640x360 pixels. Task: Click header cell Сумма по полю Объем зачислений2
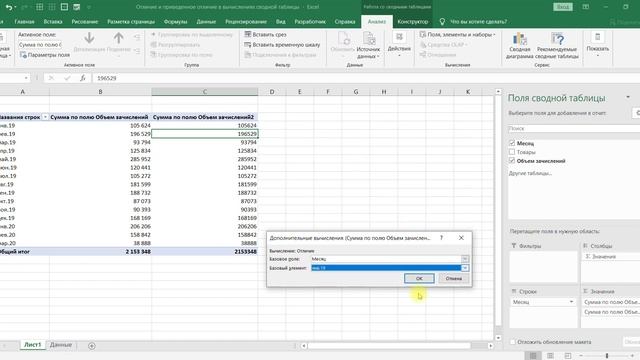click(x=204, y=117)
